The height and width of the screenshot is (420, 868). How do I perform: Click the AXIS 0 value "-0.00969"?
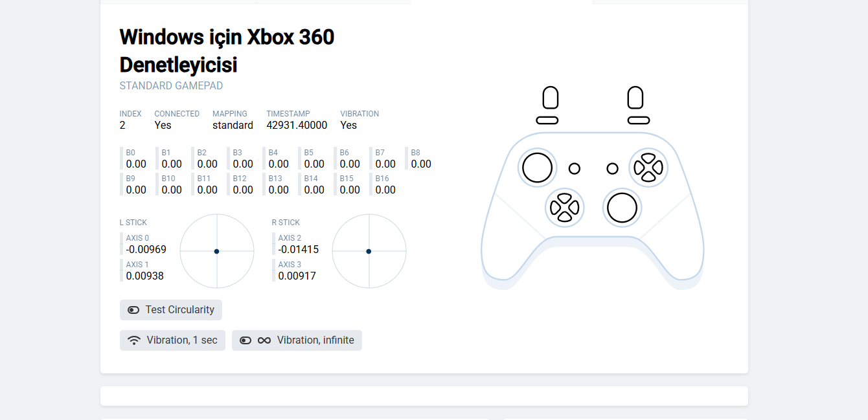click(146, 250)
